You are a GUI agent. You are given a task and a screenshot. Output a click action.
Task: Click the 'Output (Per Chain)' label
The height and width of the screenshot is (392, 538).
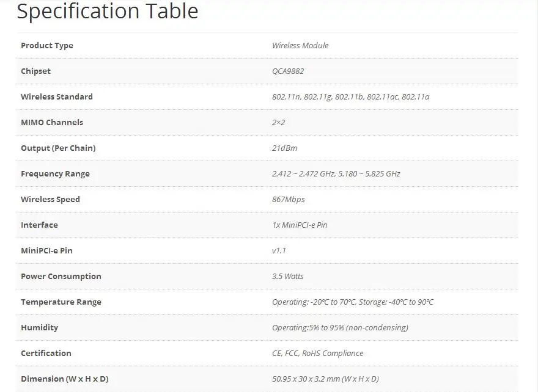pos(58,148)
